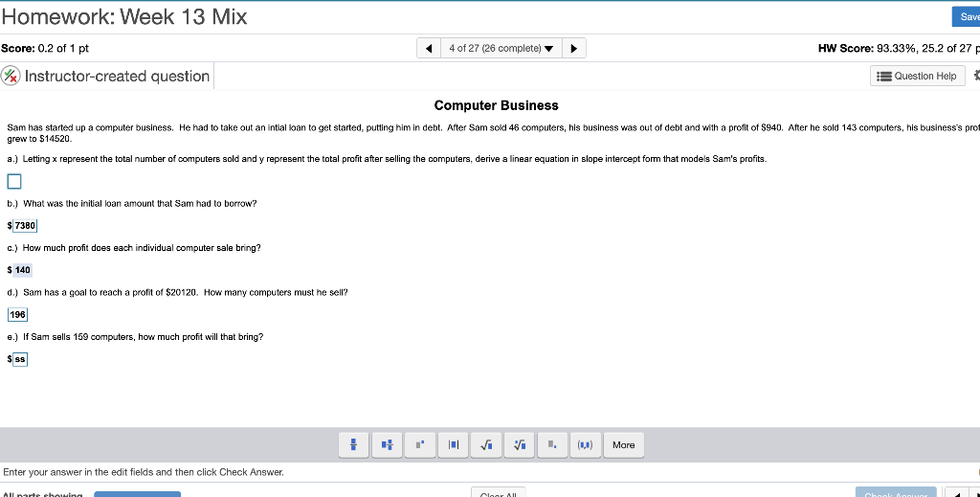Click the part d $20120 goal question text

coord(177,293)
